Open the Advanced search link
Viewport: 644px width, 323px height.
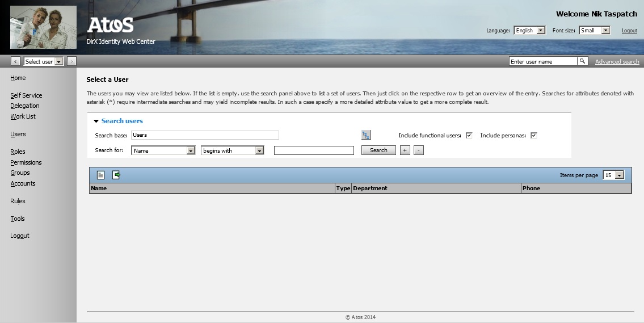(x=617, y=62)
